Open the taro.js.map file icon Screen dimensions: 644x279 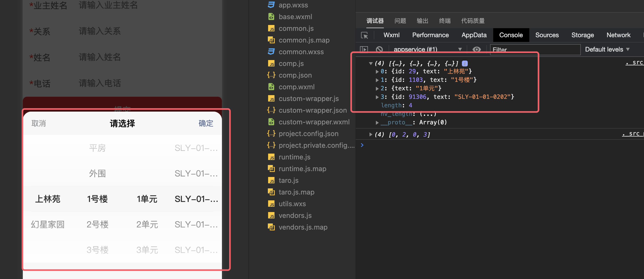point(271,192)
